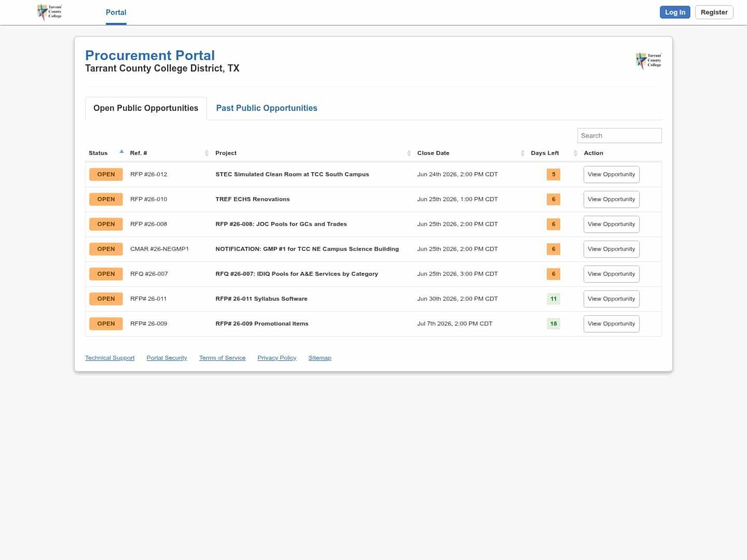Click the OPEN badge for CMAR #26-NEGMP1
The height and width of the screenshot is (560, 747).
(106, 249)
